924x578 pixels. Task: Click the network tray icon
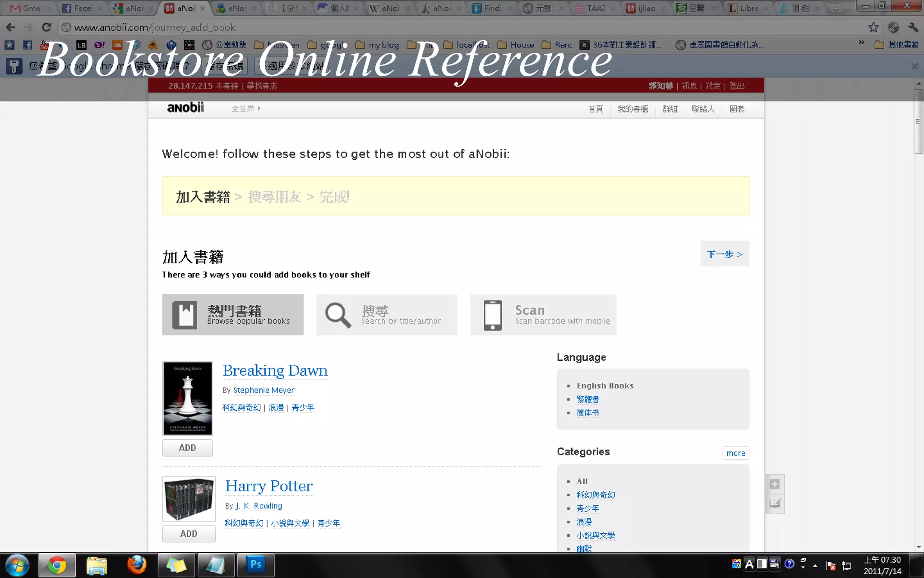(x=846, y=565)
